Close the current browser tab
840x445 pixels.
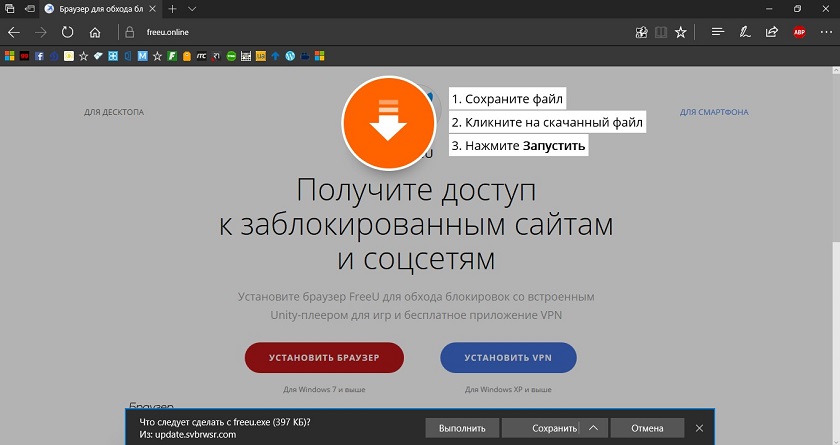pyautogui.click(x=152, y=9)
